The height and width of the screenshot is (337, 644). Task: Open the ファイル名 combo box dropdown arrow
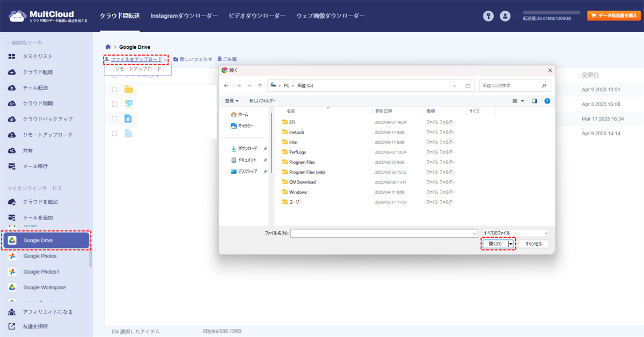(474, 233)
